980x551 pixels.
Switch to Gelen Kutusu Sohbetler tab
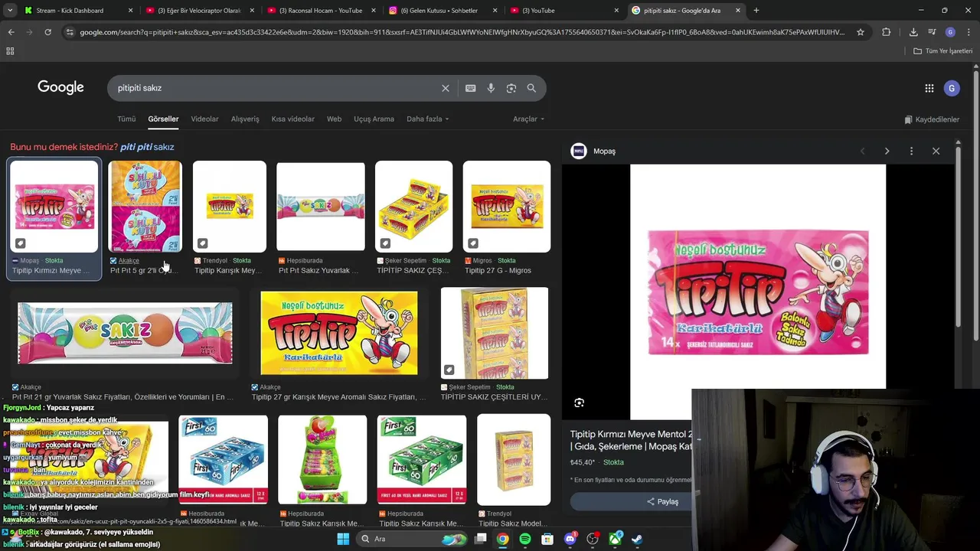pyautogui.click(x=442, y=11)
